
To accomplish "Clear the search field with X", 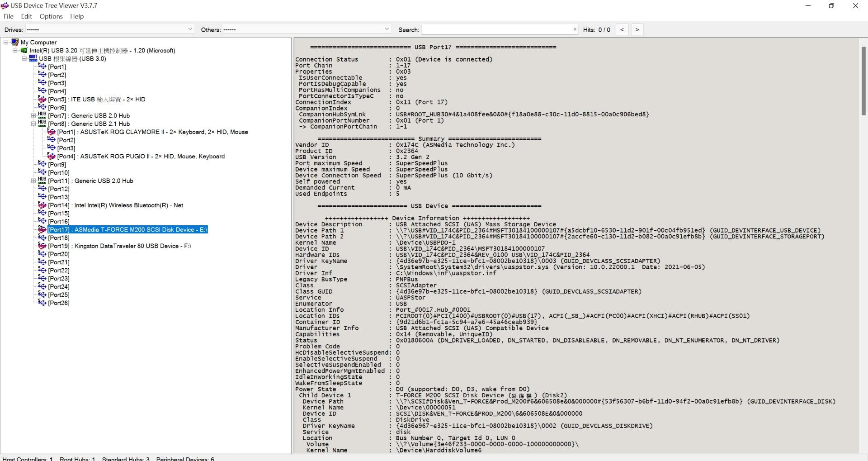I will click(x=575, y=29).
